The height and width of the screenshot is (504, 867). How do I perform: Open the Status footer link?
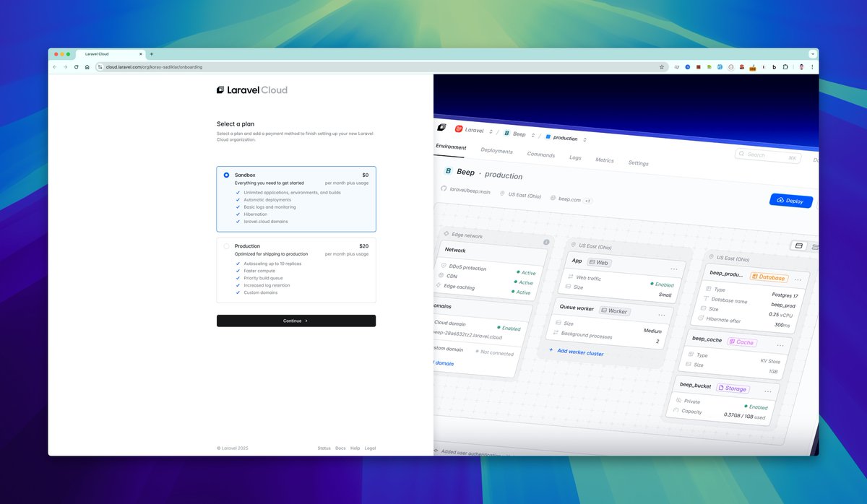click(x=324, y=448)
